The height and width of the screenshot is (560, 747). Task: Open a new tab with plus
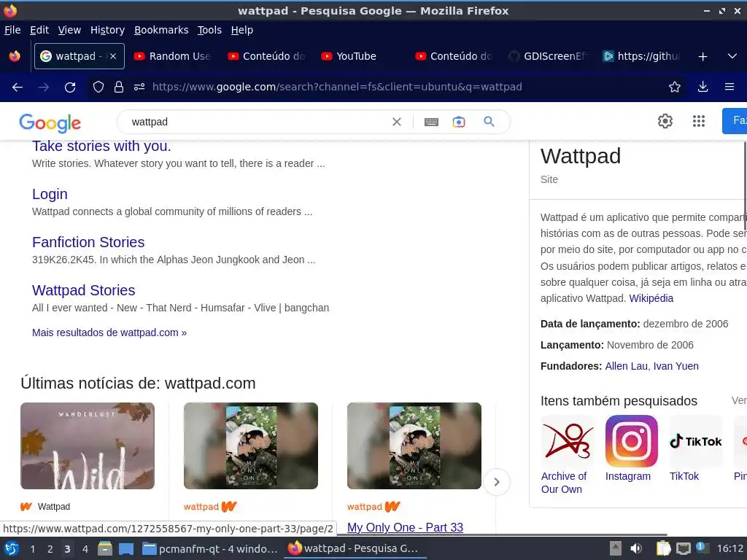click(x=703, y=57)
